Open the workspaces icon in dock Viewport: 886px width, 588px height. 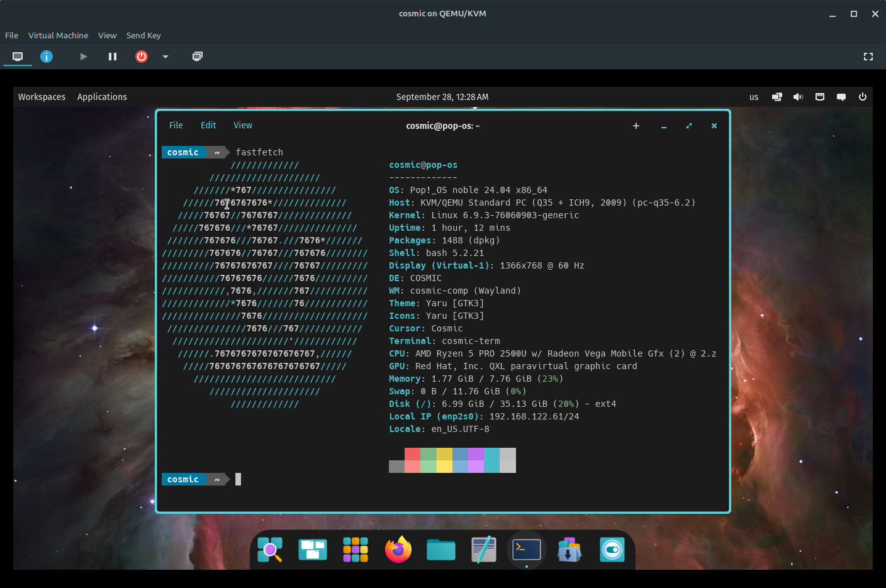tap(313, 550)
